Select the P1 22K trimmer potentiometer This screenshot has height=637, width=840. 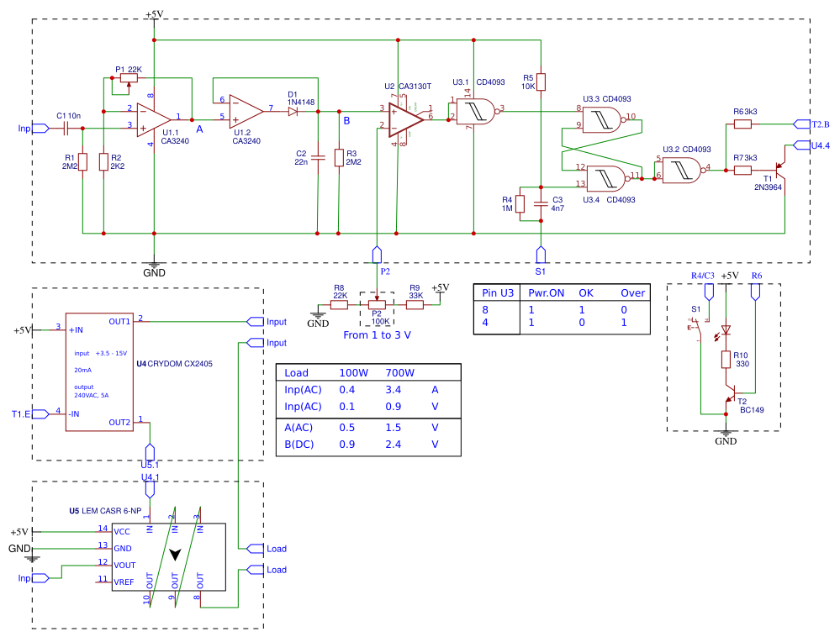point(128,77)
